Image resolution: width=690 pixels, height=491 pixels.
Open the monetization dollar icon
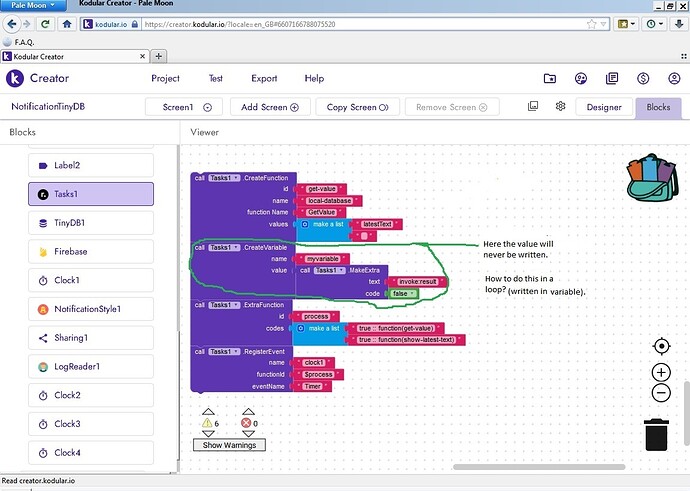tap(643, 79)
